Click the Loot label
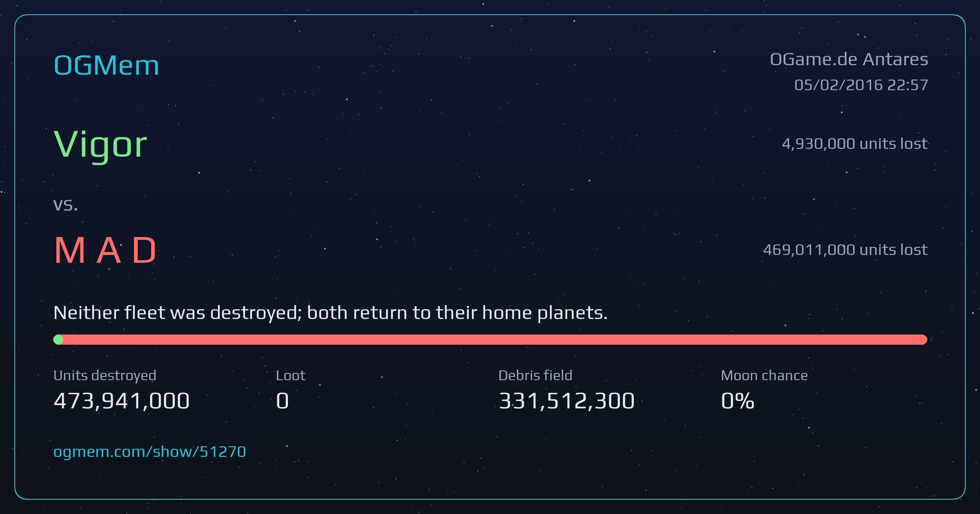This screenshot has height=514, width=980. pyautogui.click(x=290, y=375)
